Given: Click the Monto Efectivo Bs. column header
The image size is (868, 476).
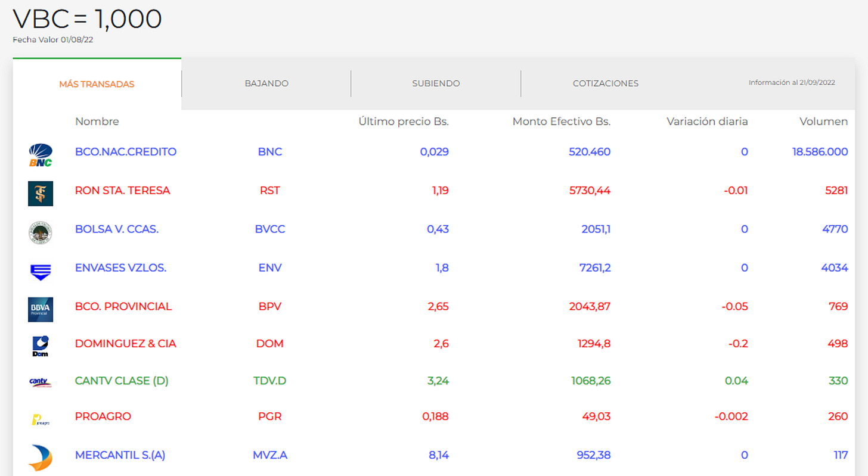Looking at the screenshot, I should click(562, 122).
